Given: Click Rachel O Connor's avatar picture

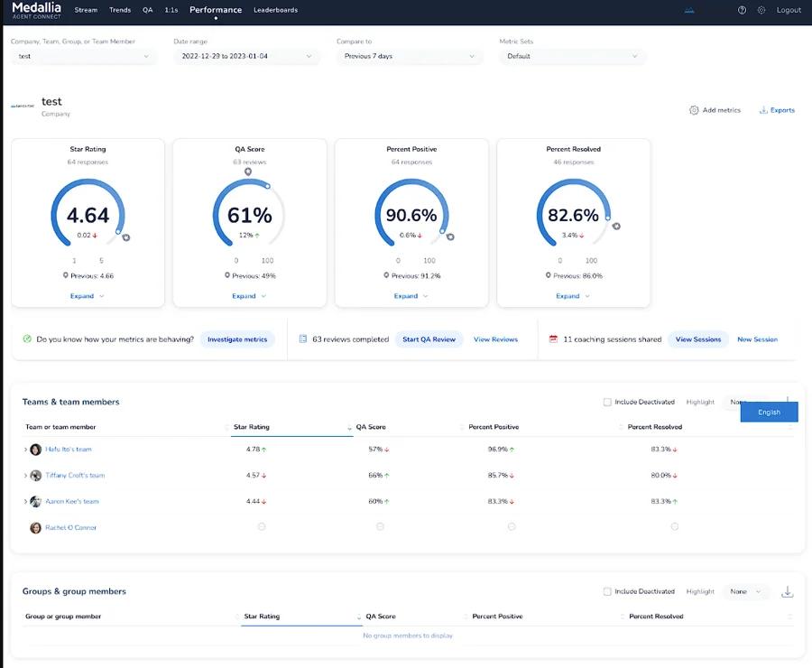Looking at the screenshot, I should click(36, 527).
